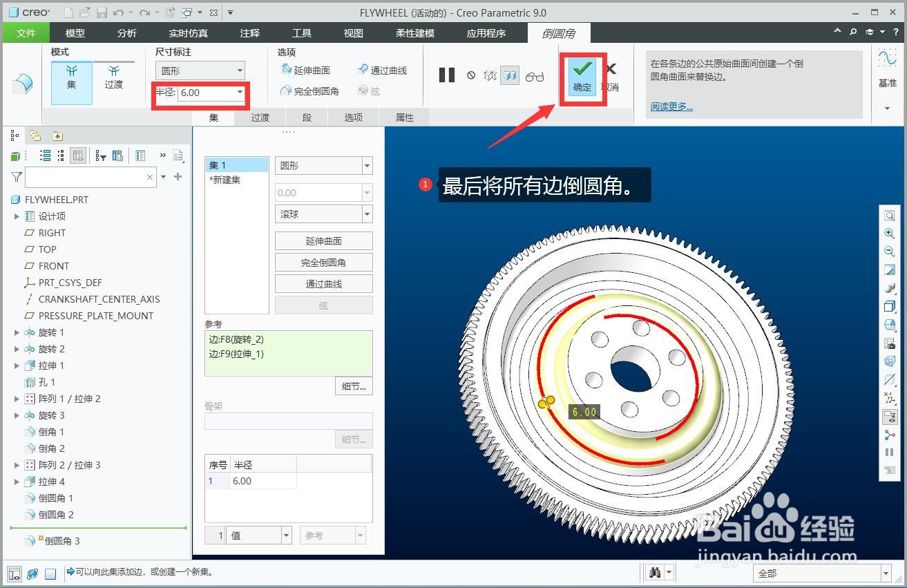Click 通过曲线 option in ribbon
Viewport: 907px width, 588px height.
tap(383, 70)
